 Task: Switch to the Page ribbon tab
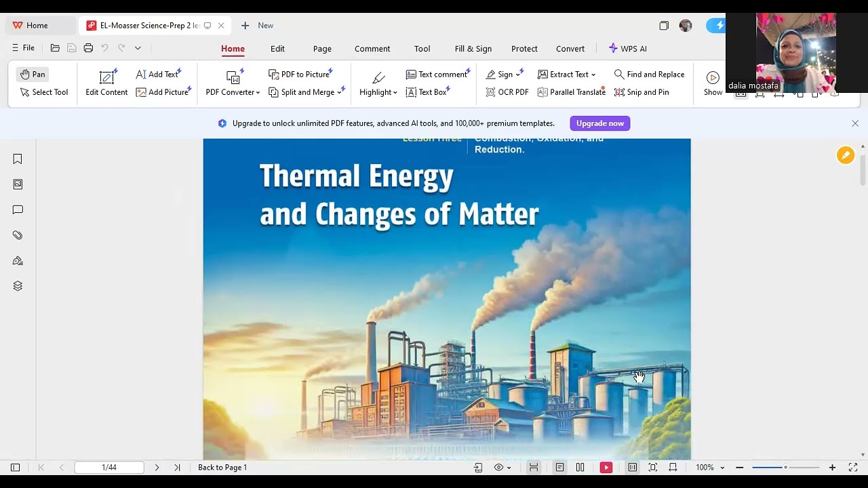coord(322,49)
